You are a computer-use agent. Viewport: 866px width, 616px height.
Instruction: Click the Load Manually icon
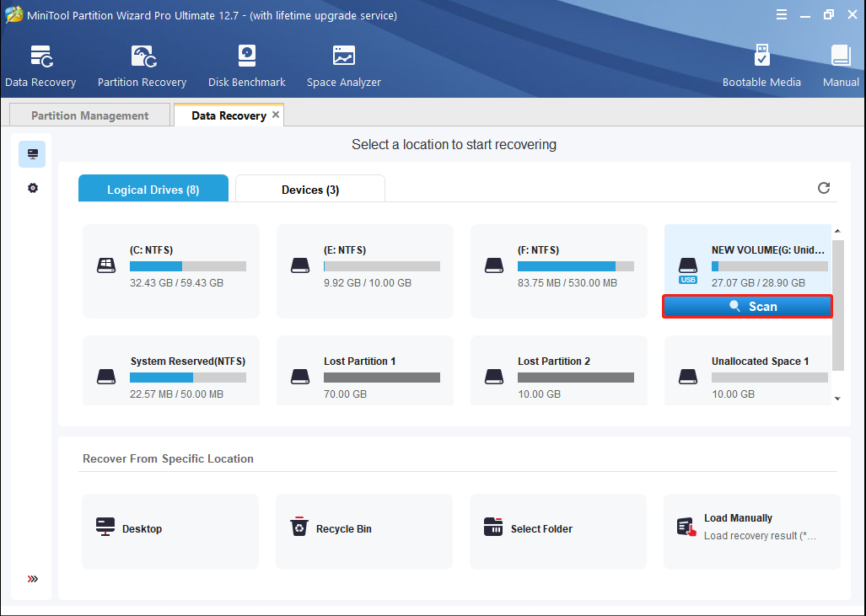point(686,527)
